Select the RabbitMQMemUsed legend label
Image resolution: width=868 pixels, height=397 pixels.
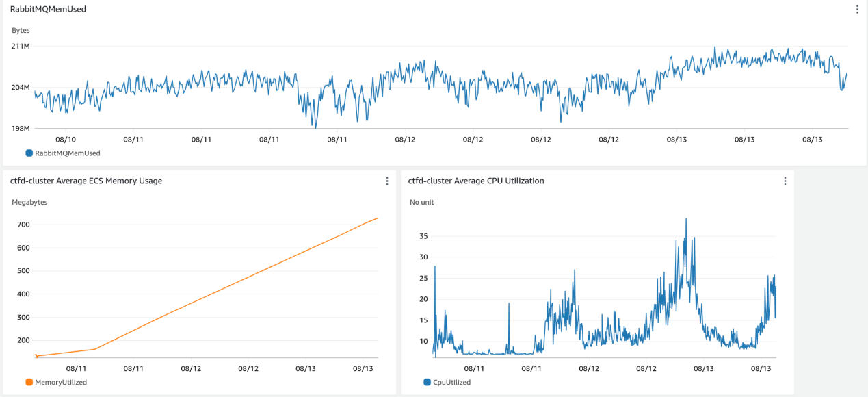67,153
